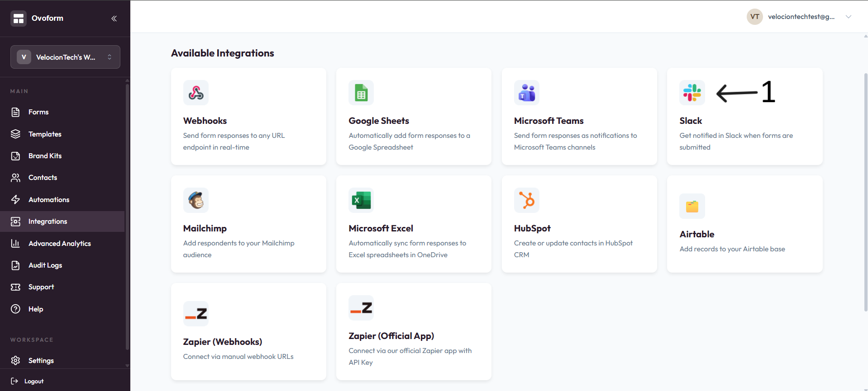Click the sidebar scroll down arrow
This screenshot has width=868, height=391.
pos(127,366)
